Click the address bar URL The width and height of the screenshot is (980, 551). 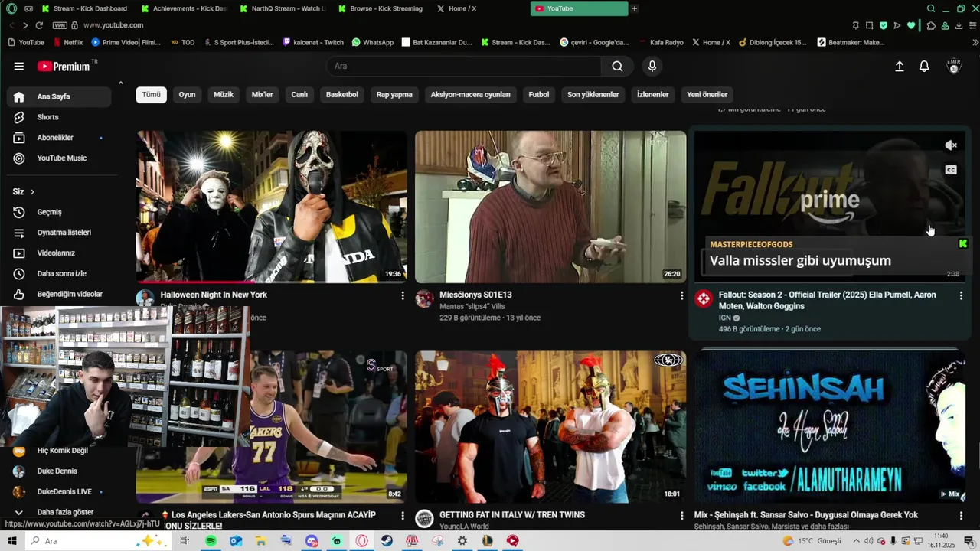[113, 25]
